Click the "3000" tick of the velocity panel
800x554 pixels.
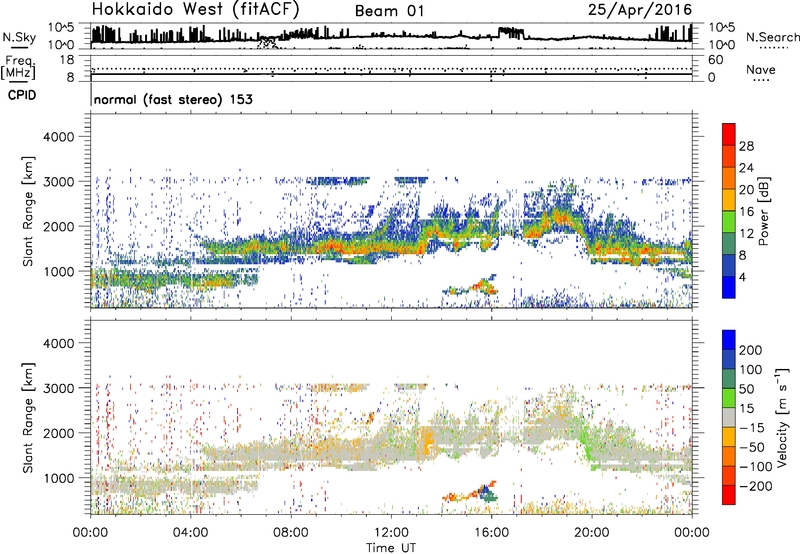59,388
